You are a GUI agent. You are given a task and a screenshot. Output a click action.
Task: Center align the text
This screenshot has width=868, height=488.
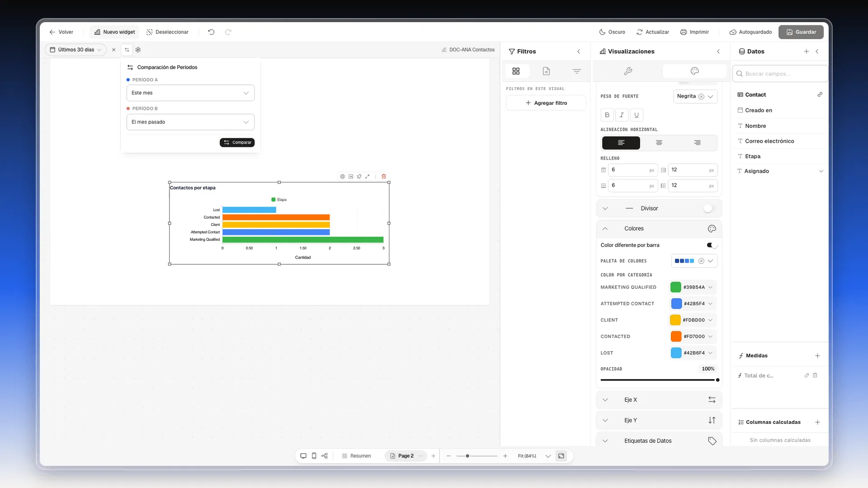[659, 143]
